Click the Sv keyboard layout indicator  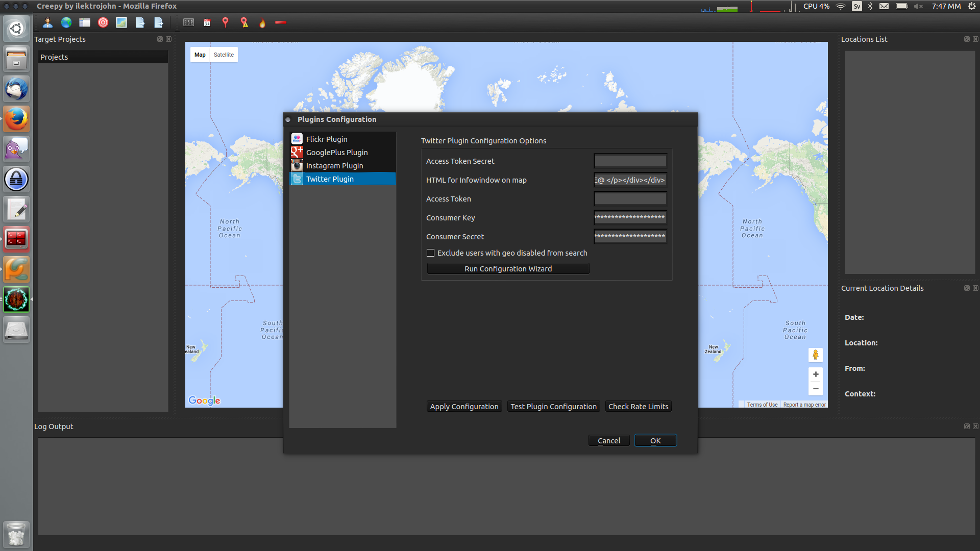click(x=857, y=6)
